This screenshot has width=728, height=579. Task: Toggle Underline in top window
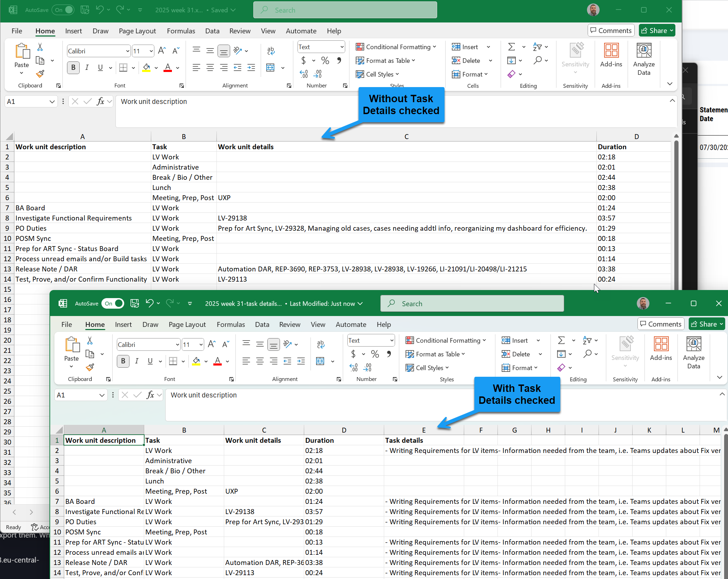(100, 67)
